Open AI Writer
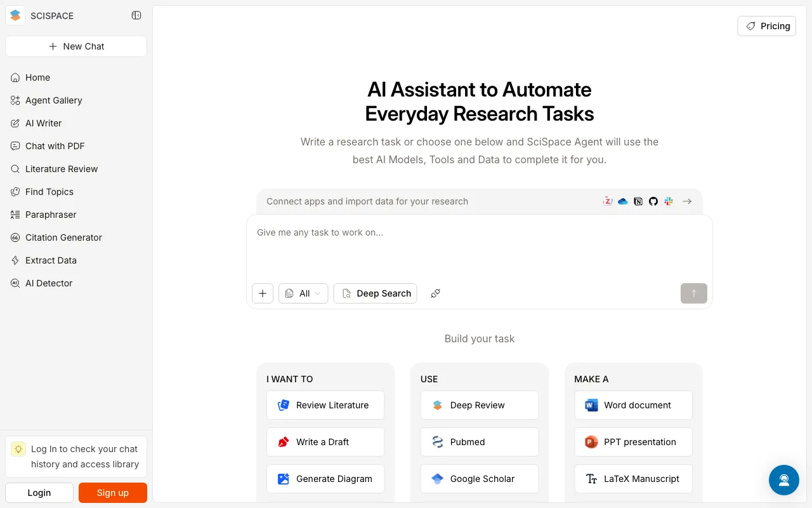812x508 pixels. [x=76, y=123]
